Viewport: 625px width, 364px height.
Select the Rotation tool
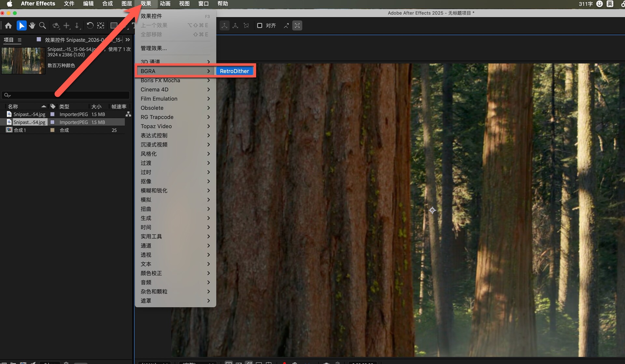[90, 26]
